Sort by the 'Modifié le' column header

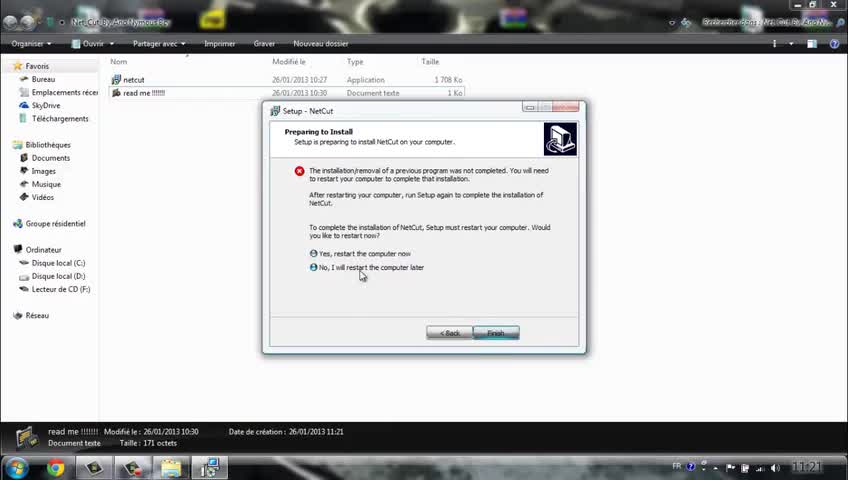click(289, 62)
